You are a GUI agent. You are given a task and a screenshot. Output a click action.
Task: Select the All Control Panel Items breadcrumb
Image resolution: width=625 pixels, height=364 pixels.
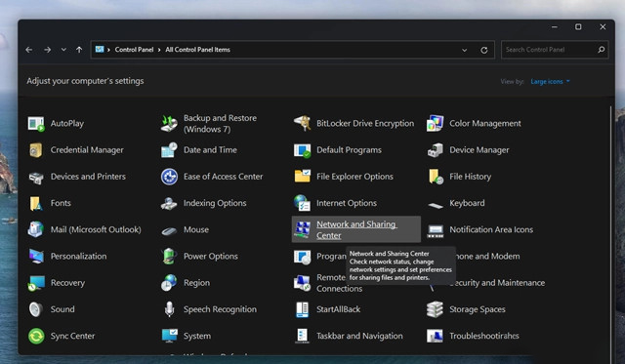click(197, 50)
